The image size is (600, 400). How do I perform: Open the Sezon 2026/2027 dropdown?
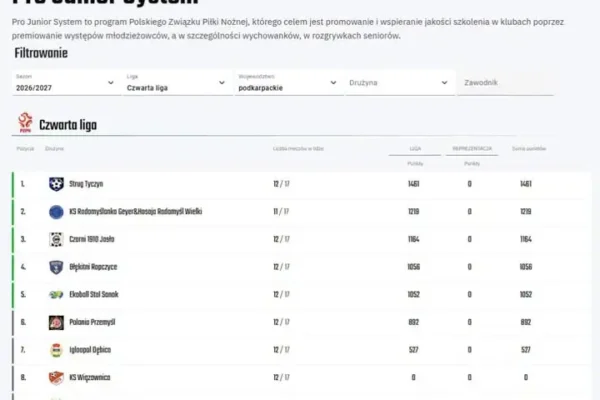coord(66,83)
